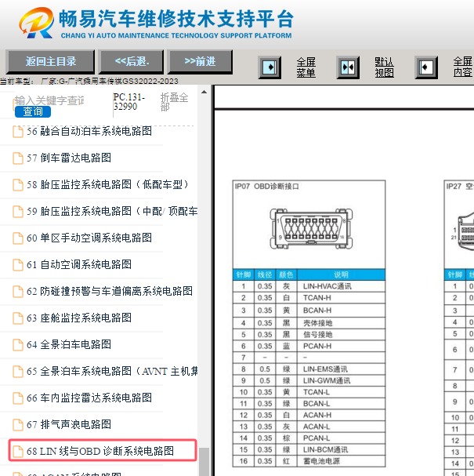Viewport: 474px width, 476px height.
Task: Click document icon for item 63
Action: coord(18,318)
